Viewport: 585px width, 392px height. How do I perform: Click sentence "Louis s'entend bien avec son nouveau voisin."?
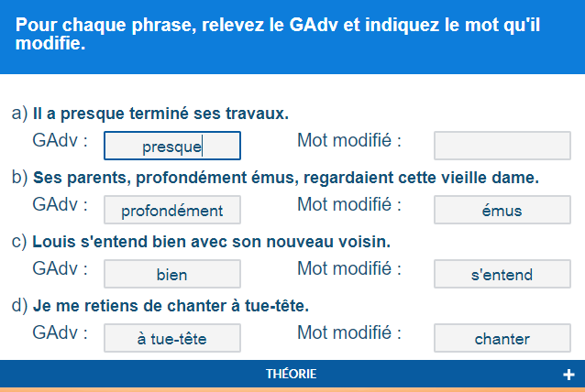(x=211, y=242)
